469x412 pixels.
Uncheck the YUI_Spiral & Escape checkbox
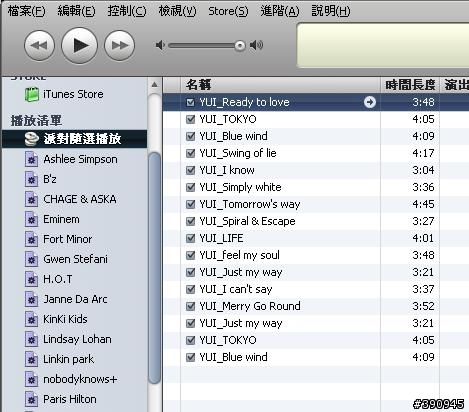[x=190, y=221]
